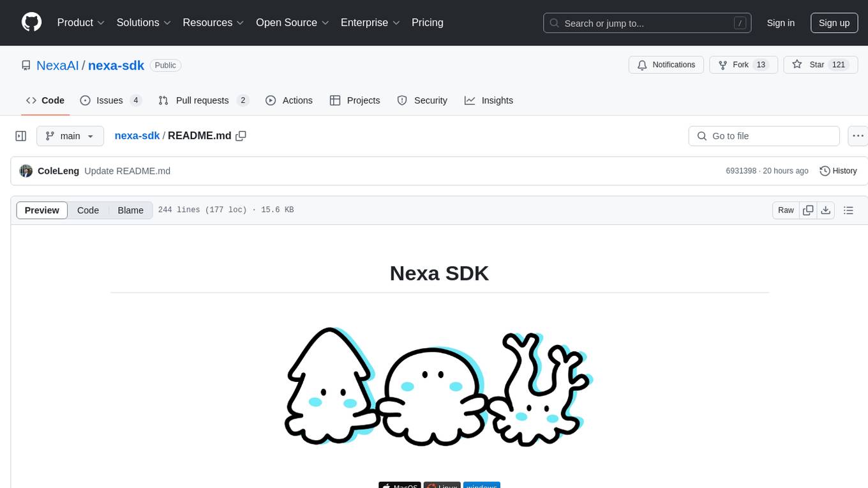Viewport: 868px width, 488px height.
Task: Open the fork count 13
Action: point(760,65)
